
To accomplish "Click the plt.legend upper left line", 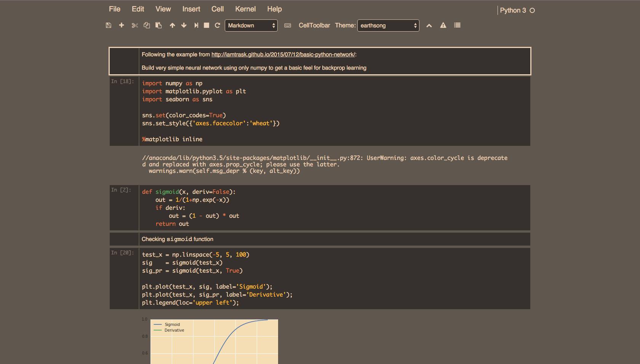I will coord(190,303).
